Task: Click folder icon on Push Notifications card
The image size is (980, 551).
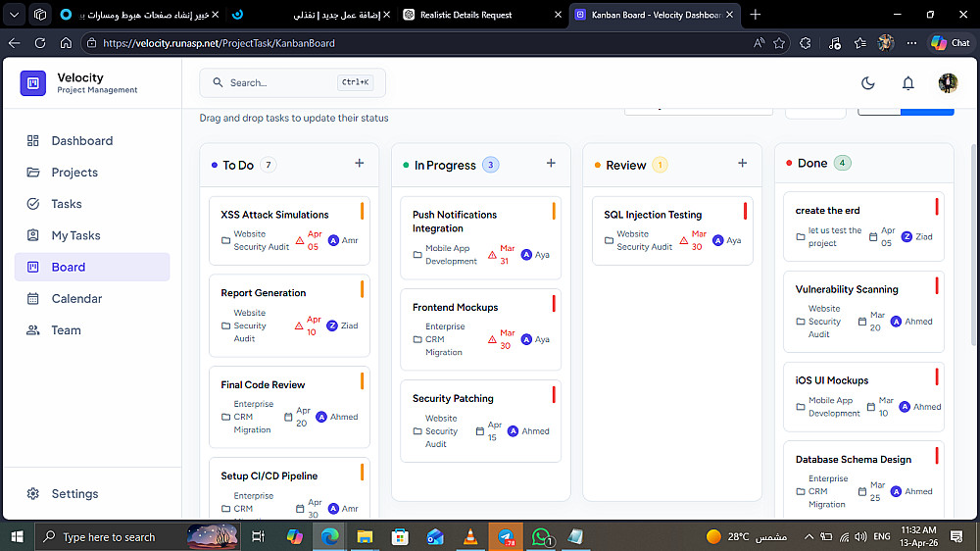Action: pyautogui.click(x=417, y=255)
